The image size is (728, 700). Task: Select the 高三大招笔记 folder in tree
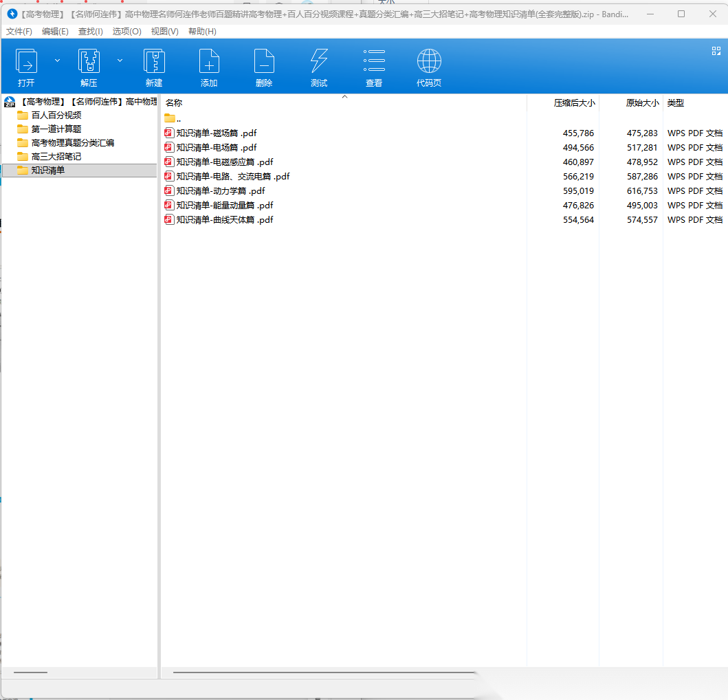click(x=56, y=157)
